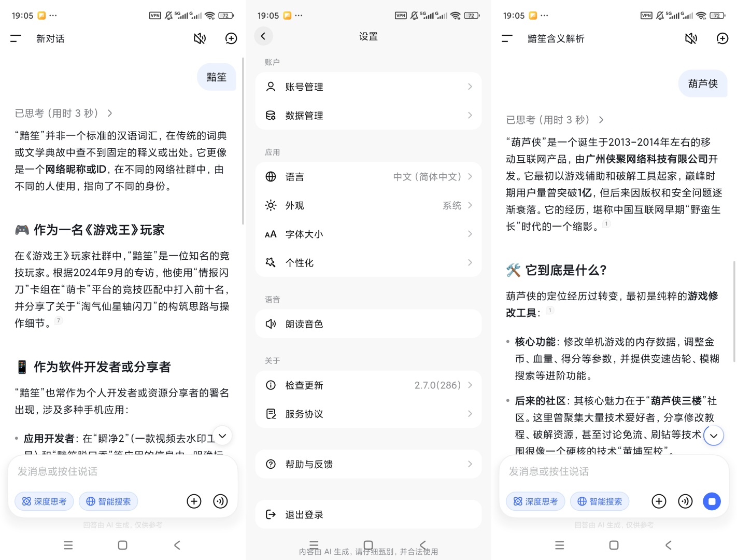
Task: Click the 账号管理 person icon
Action: point(271,87)
